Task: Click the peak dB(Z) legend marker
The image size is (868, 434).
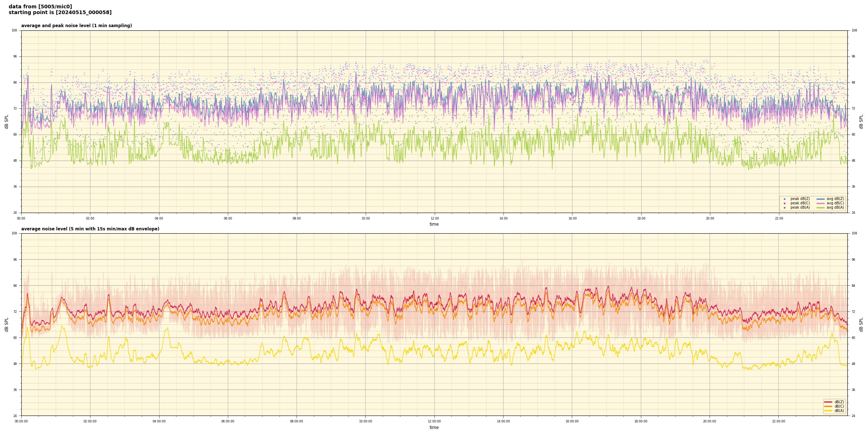Action: (x=784, y=199)
